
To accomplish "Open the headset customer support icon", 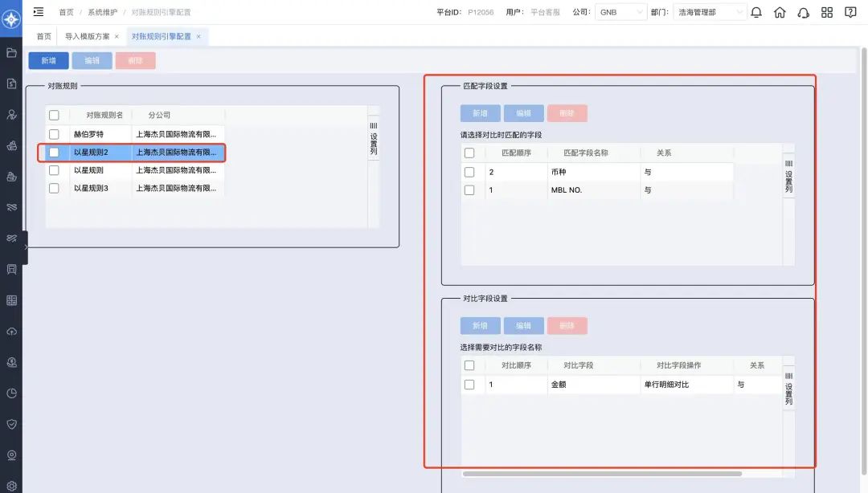I will [x=803, y=12].
